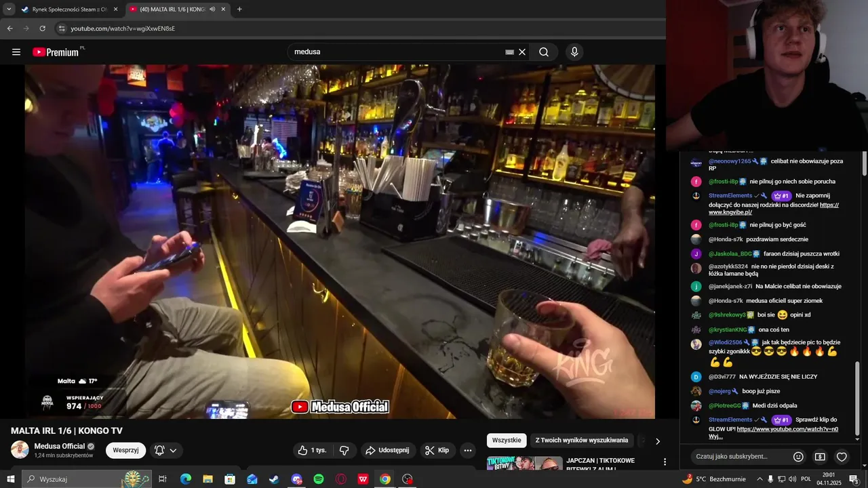Open notification bell preferences dropdown
This screenshot has height=488, width=868.
pyautogui.click(x=166, y=450)
